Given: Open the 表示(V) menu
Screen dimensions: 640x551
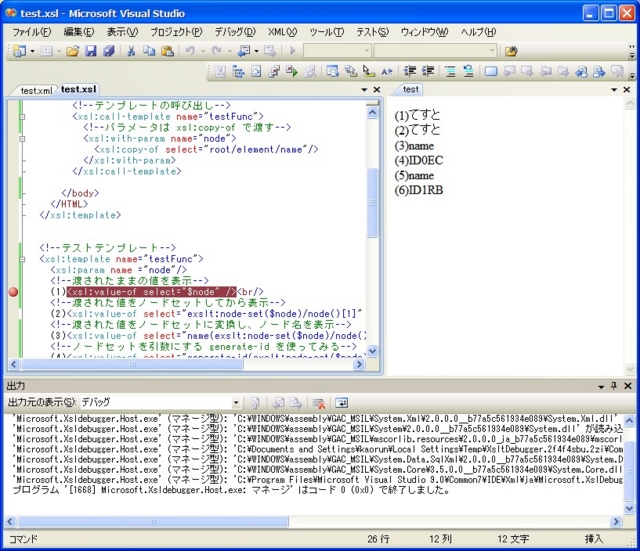Looking at the screenshot, I should [122, 32].
